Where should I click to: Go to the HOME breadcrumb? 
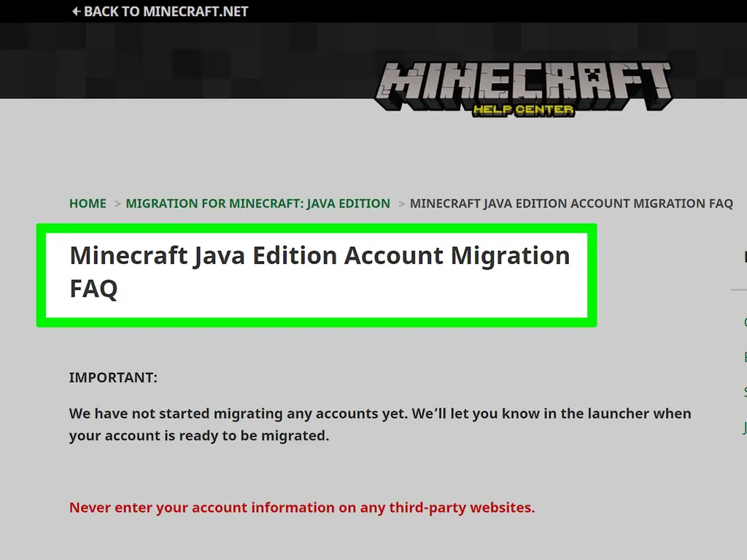(x=88, y=203)
